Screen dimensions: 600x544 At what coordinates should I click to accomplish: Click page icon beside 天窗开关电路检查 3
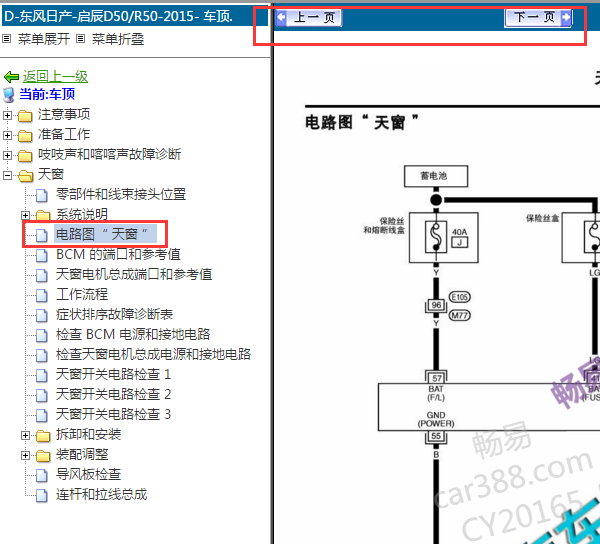tap(42, 415)
